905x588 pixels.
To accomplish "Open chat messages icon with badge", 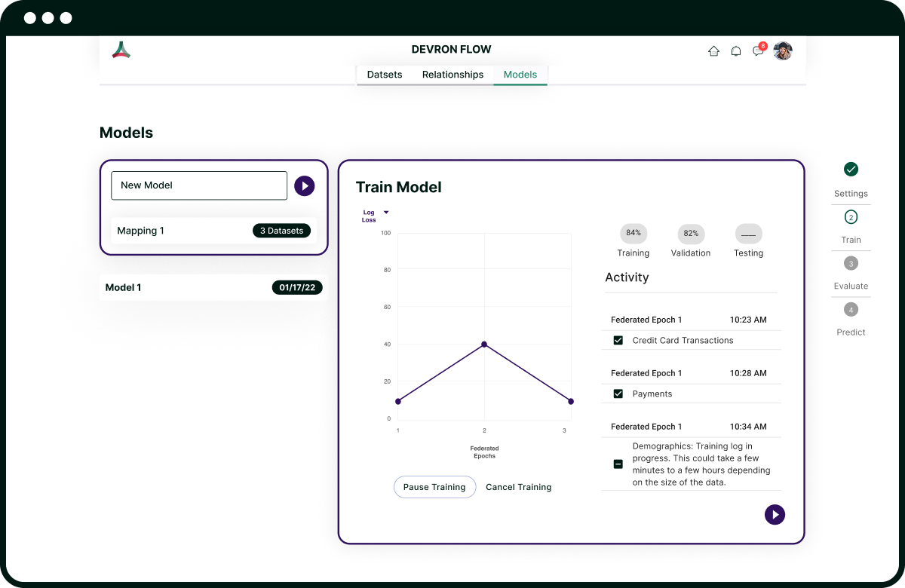I will point(759,51).
